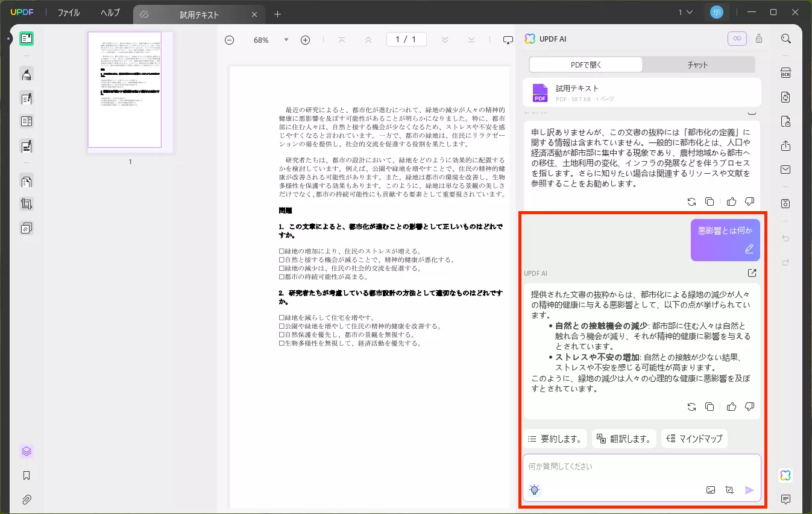Regenerate the latest AI response about 悪影響
The image size is (812, 514).
[691, 407]
